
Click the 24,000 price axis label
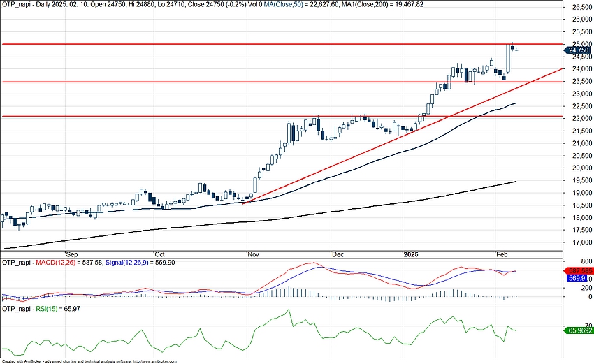[x=582, y=69]
